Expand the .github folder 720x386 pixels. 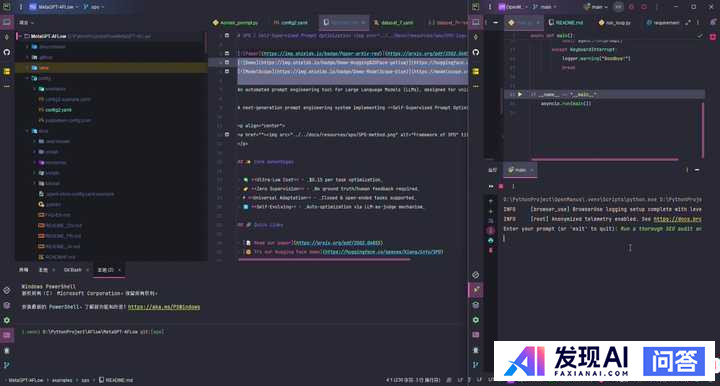[28, 57]
